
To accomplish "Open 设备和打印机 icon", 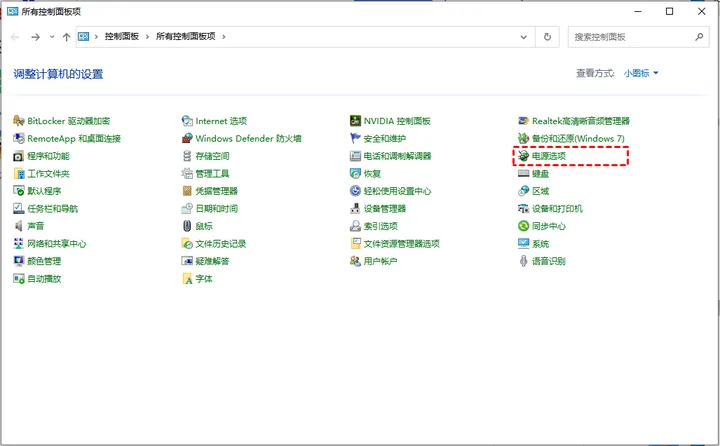I will coord(523,209).
